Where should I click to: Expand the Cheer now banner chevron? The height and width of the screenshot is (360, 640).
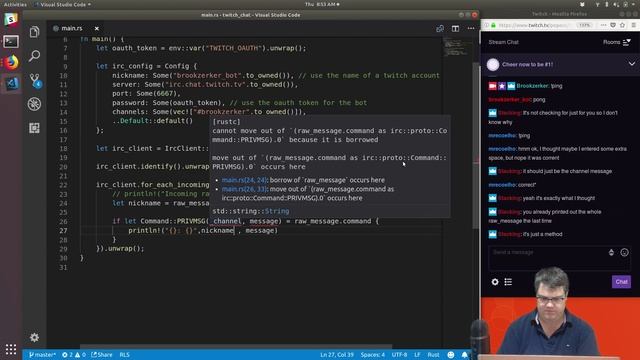[631, 64]
